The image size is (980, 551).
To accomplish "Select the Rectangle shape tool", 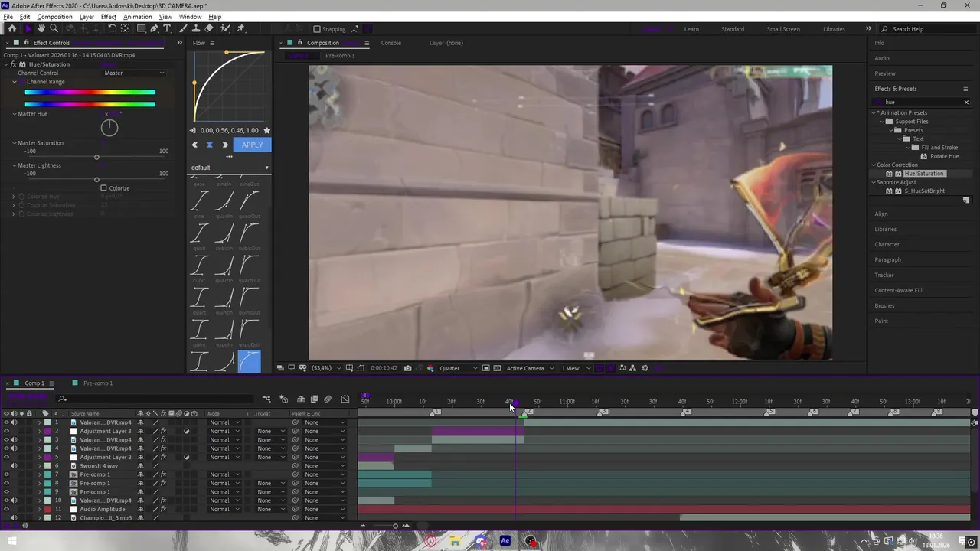I will (141, 28).
